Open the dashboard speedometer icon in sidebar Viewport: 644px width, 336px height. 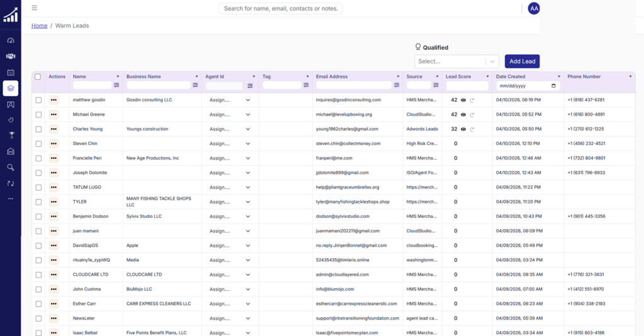11,40
